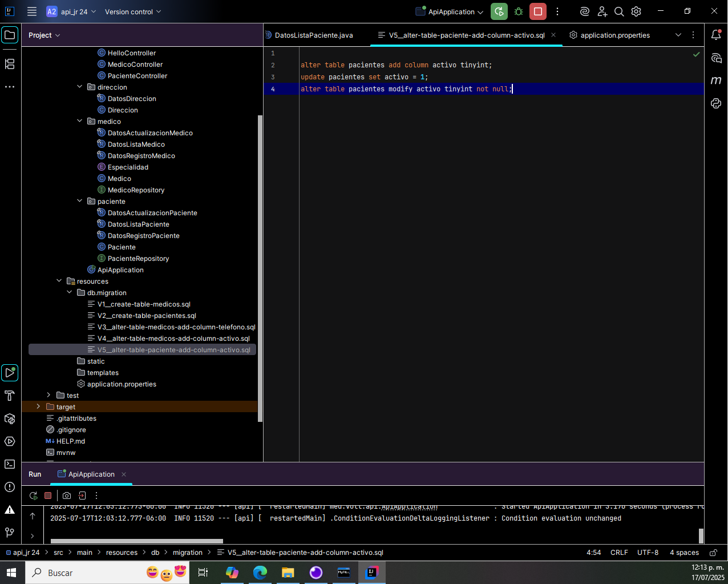The width and height of the screenshot is (728, 584).
Task: Open the Notifications bell
Action: tap(716, 35)
